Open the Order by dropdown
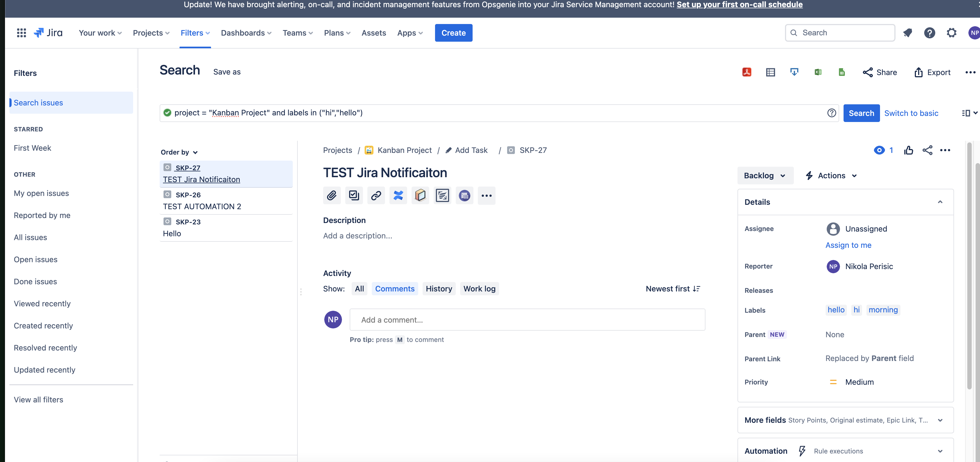This screenshot has width=980, height=462. [x=179, y=152]
